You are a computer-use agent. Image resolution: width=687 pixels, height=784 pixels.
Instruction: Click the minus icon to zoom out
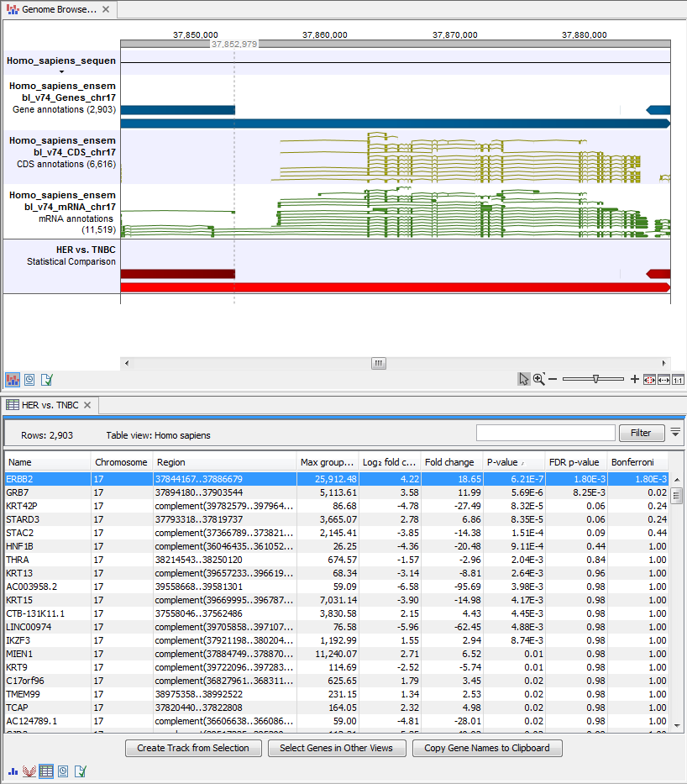pos(552,379)
